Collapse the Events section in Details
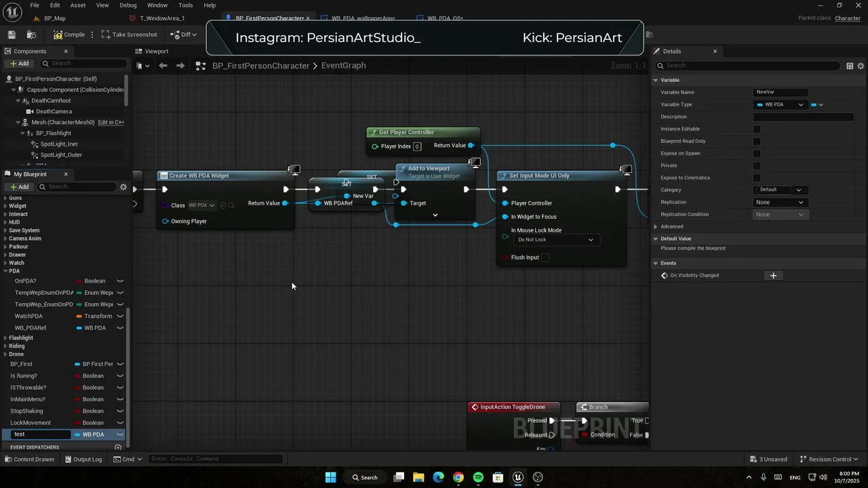Image resolution: width=868 pixels, height=488 pixels. click(x=656, y=263)
